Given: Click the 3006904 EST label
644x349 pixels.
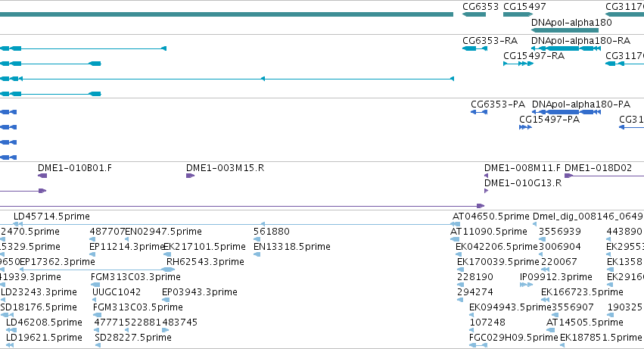Looking at the screenshot, I should pos(560,247).
